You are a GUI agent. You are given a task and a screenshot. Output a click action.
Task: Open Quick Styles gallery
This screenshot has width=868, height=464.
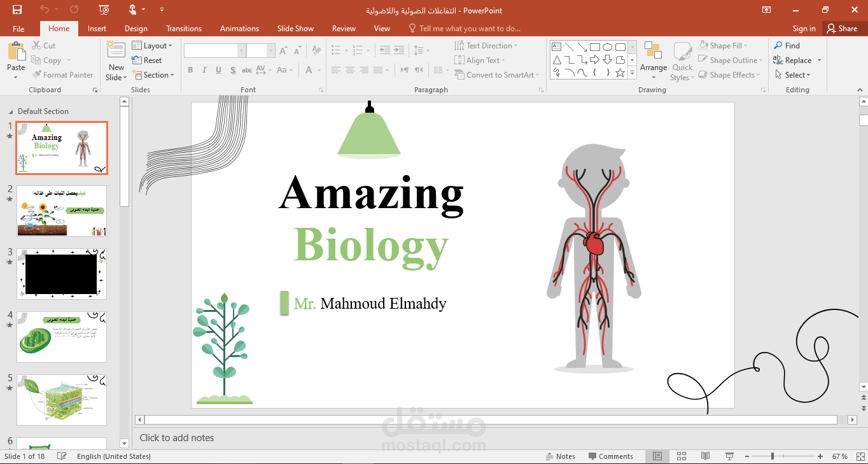(682, 62)
